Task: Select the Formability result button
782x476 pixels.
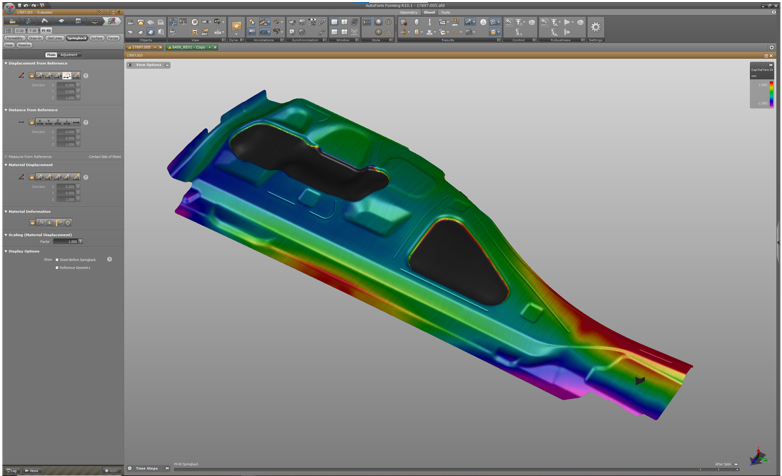Action: pyautogui.click(x=15, y=38)
